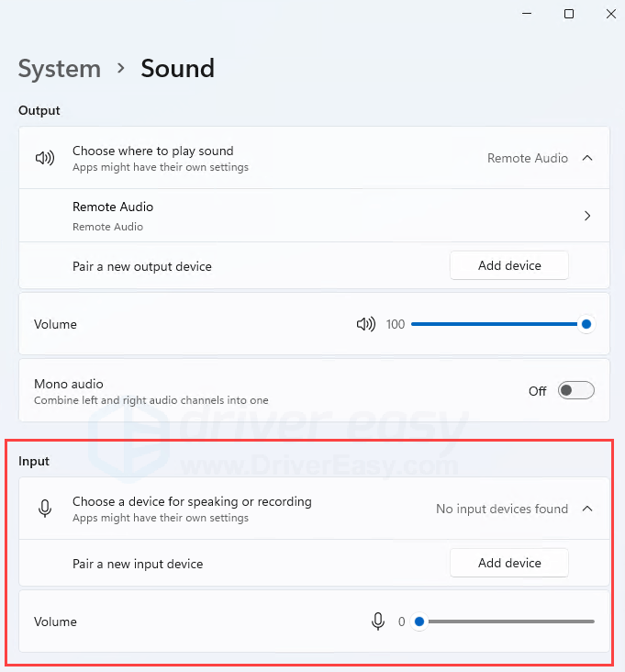Close the Settings window

click(611, 14)
